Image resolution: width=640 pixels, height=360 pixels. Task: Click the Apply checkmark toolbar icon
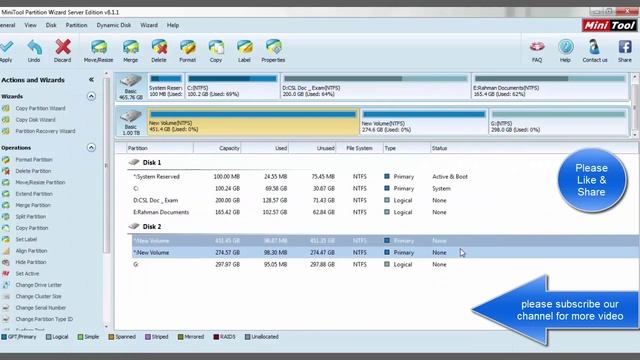click(x=7, y=48)
